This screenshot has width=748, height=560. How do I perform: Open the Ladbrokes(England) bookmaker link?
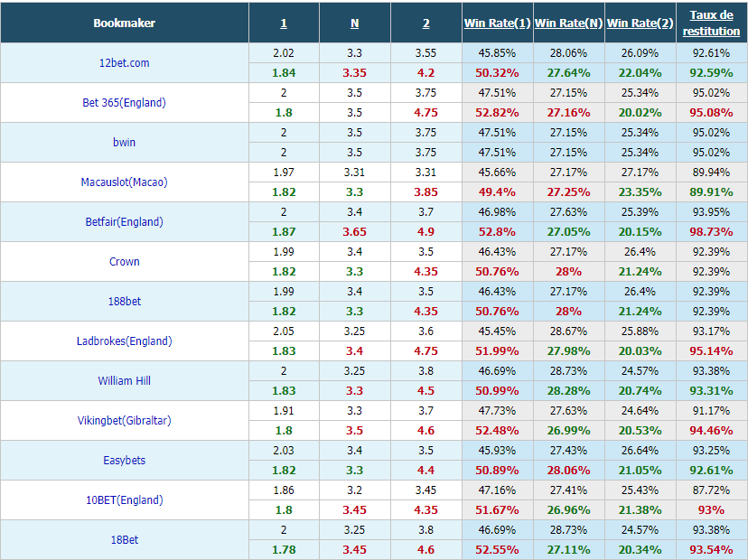124,341
